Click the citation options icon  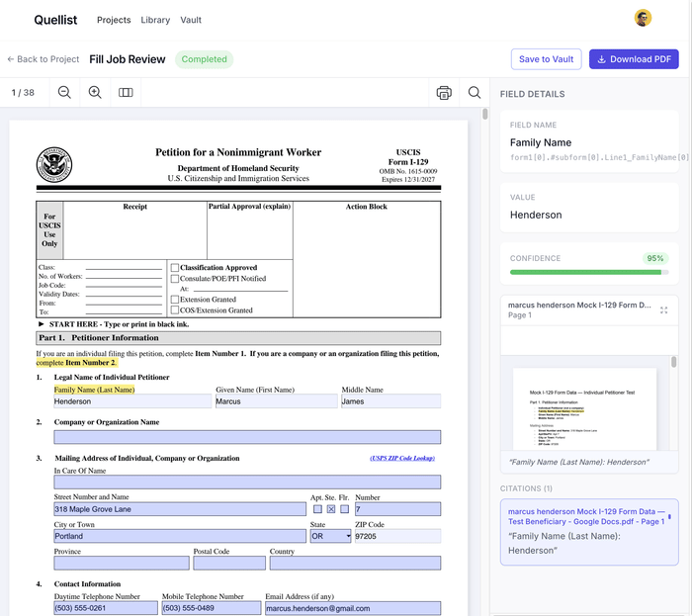point(669,516)
